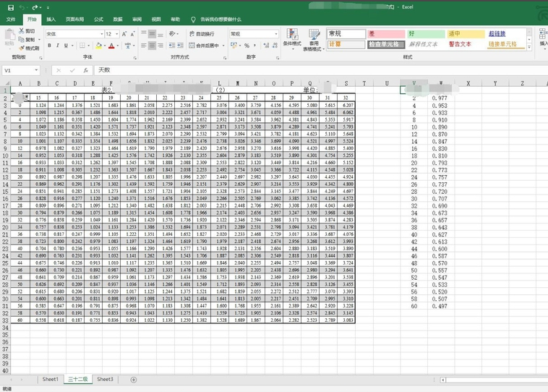
Task: Click the Copy (复制) icon
Action: pyautogui.click(x=22, y=40)
